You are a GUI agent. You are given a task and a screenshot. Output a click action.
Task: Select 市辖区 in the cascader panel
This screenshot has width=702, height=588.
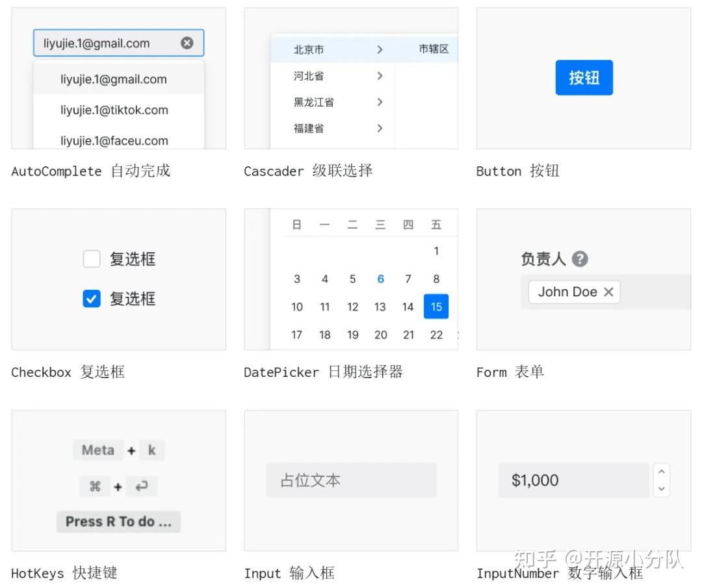point(434,49)
